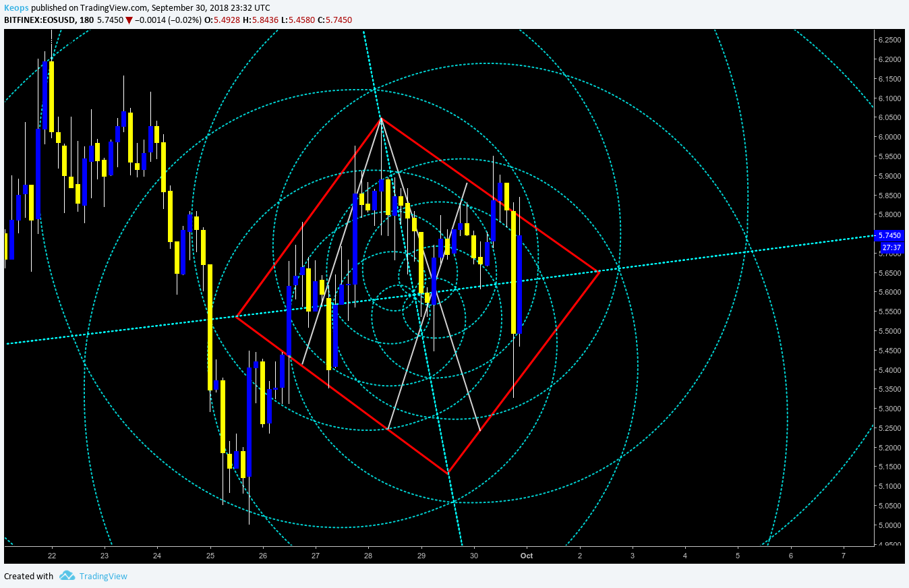
Task: Click the 30 date axis label
Action: (474, 556)
